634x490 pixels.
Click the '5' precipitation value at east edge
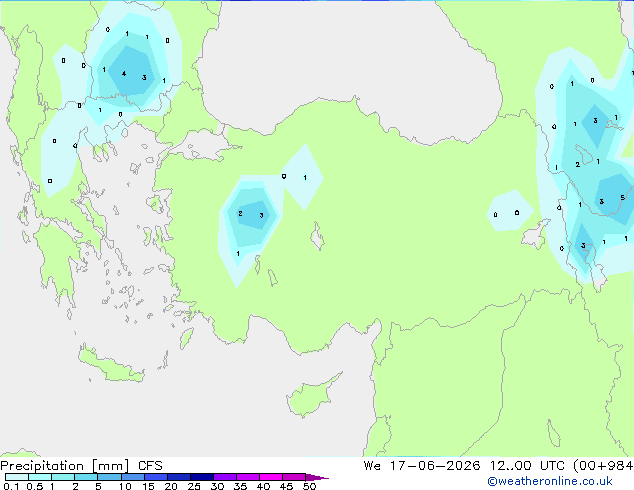coord(623,198)
